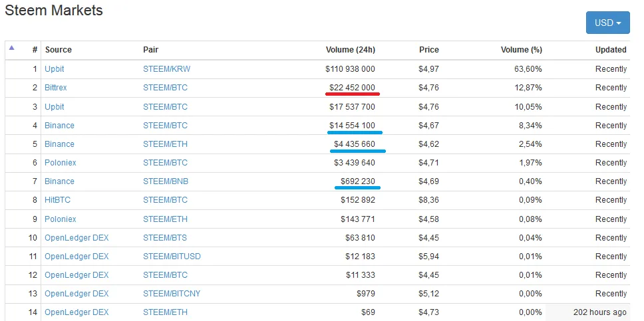Open OpenLedger DEX link in row 10
This screenshot has height=321, width=644.
click(x=77, y=238)
